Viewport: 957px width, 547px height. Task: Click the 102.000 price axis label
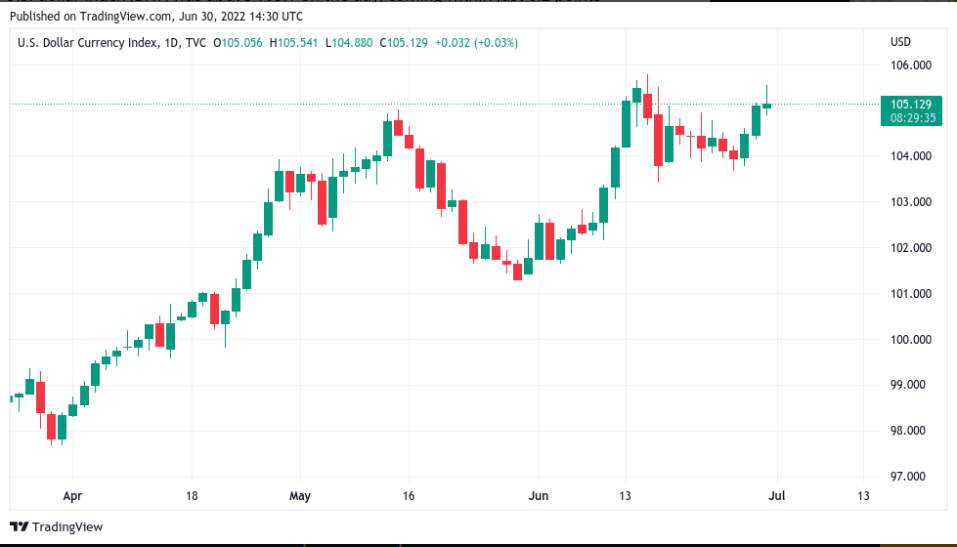911,248
